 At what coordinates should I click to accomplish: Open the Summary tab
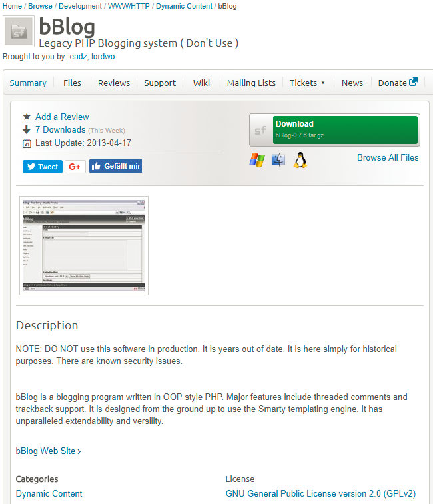point(28,83)
